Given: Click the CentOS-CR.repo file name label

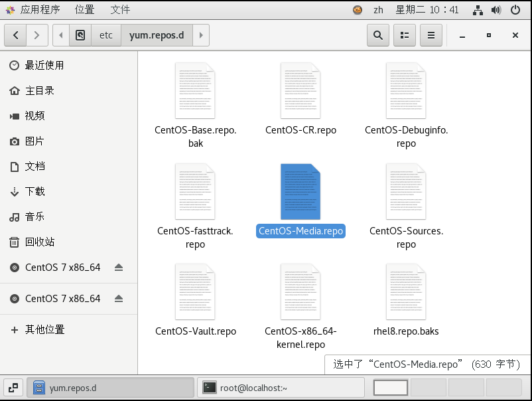Looking at the screenshot, I should [x=300, y=130].
